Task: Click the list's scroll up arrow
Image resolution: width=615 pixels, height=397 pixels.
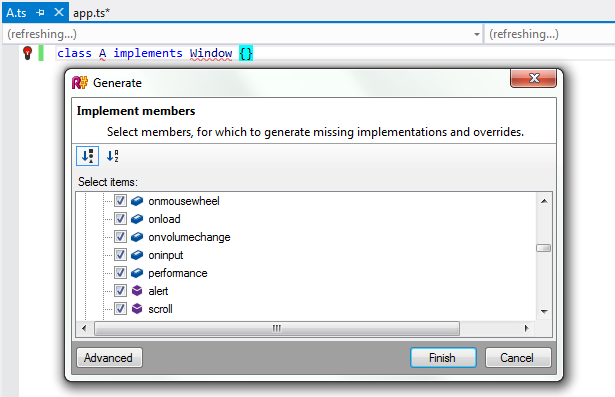Action: 544,201
